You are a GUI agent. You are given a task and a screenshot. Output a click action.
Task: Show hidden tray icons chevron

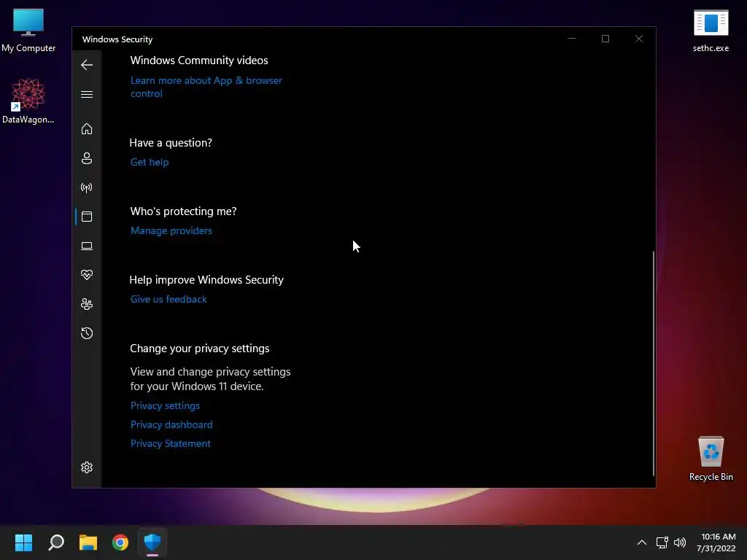click(x=642, y=542)
